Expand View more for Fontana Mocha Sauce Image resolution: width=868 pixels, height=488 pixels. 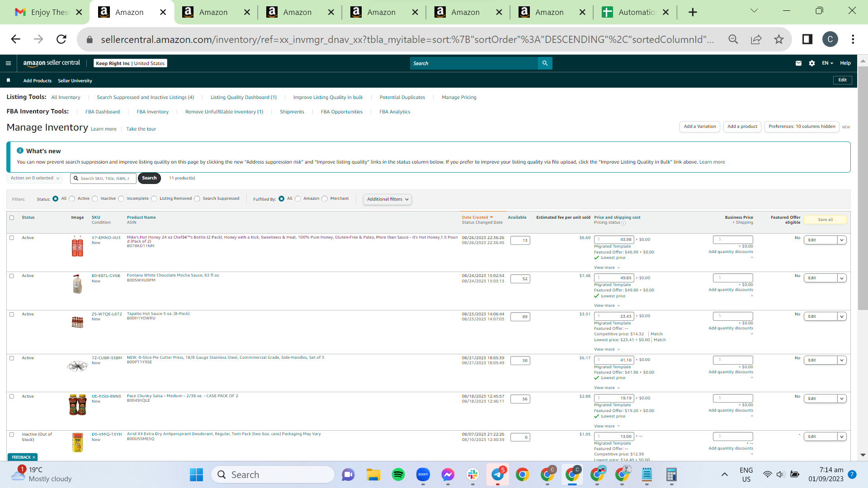607,306
